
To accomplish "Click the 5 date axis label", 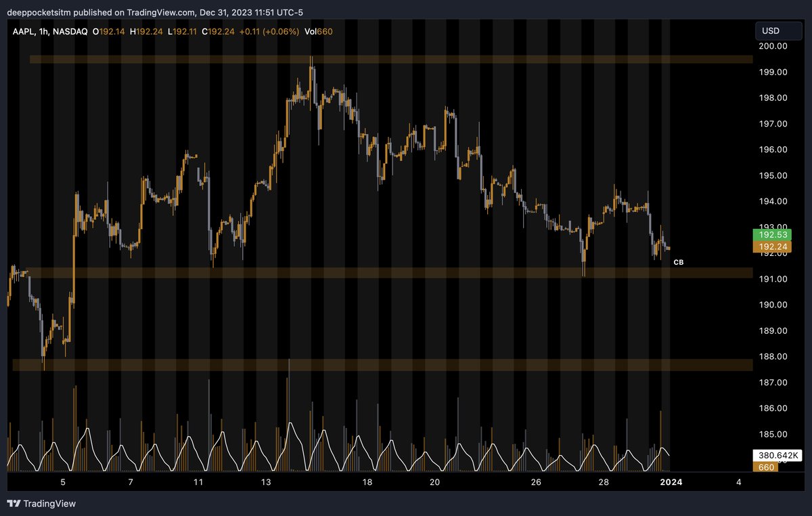I will coord(63,482).
